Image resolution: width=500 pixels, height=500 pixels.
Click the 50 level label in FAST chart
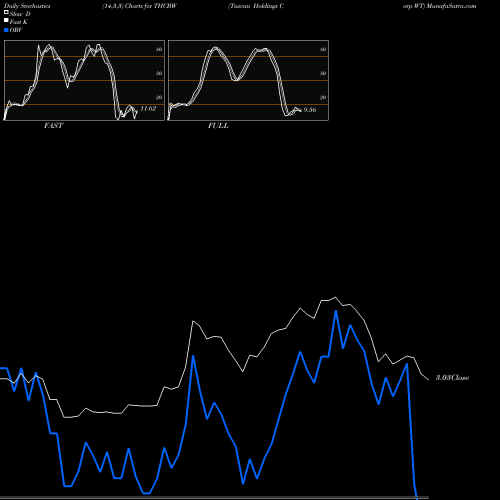tap(159, 73)
